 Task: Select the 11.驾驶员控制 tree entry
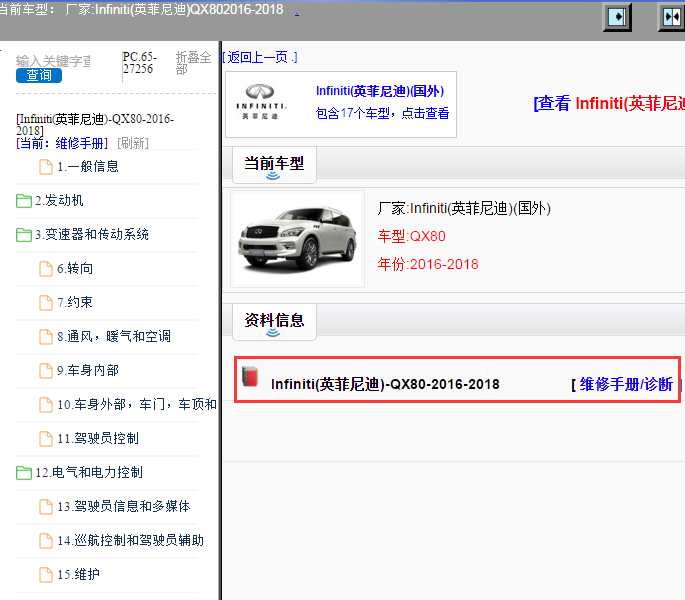tap(98, 438)
